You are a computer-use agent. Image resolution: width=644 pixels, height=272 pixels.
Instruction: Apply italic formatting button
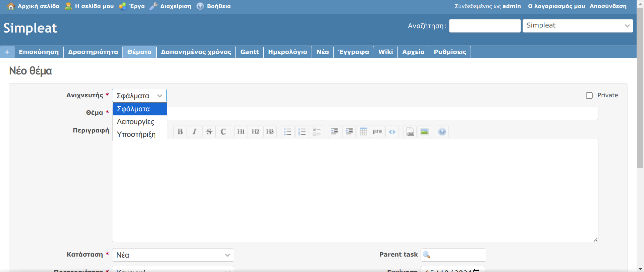click(x=195, y=131)
